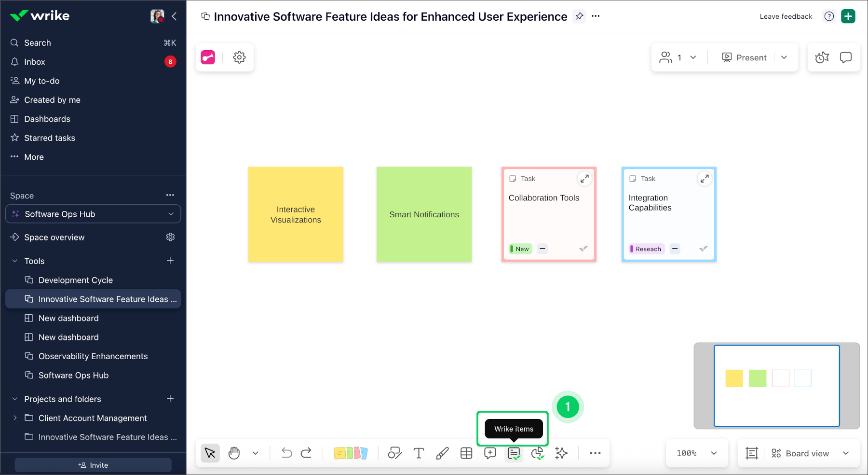Click the Invite button
Image resolution: width=868 pixels, height=475 pixels.
tap(93, 465)
